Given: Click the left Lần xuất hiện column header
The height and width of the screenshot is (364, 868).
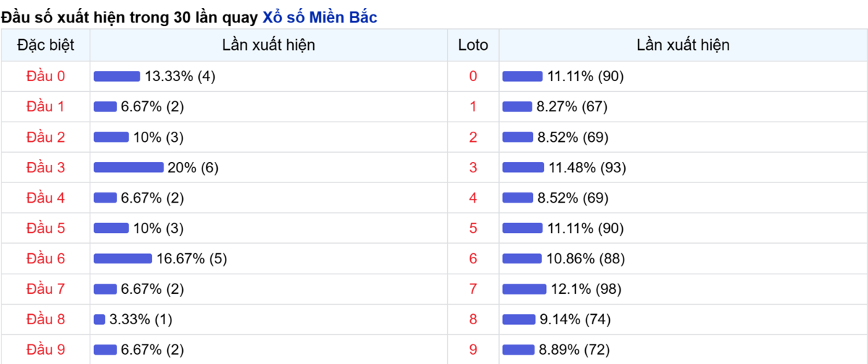Looking at the screenshot, I should point(268,45).
